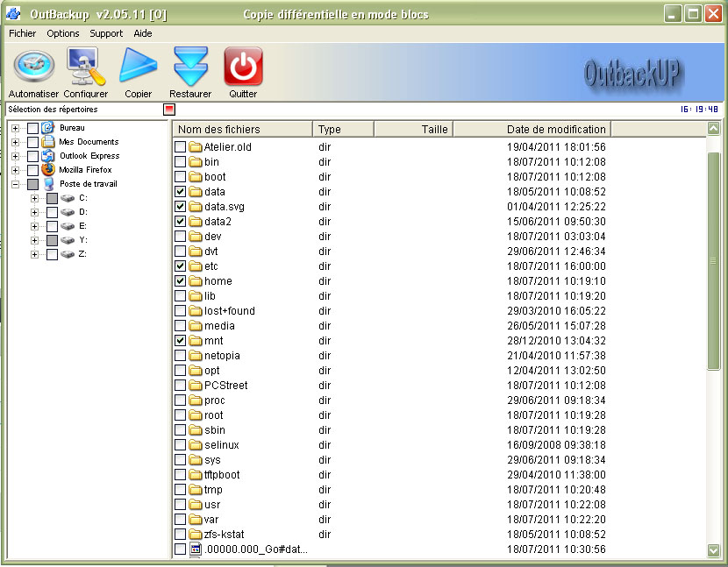Open the Configurer settings icon
This screenshot has width=728, height=567.
coord(86,67)
